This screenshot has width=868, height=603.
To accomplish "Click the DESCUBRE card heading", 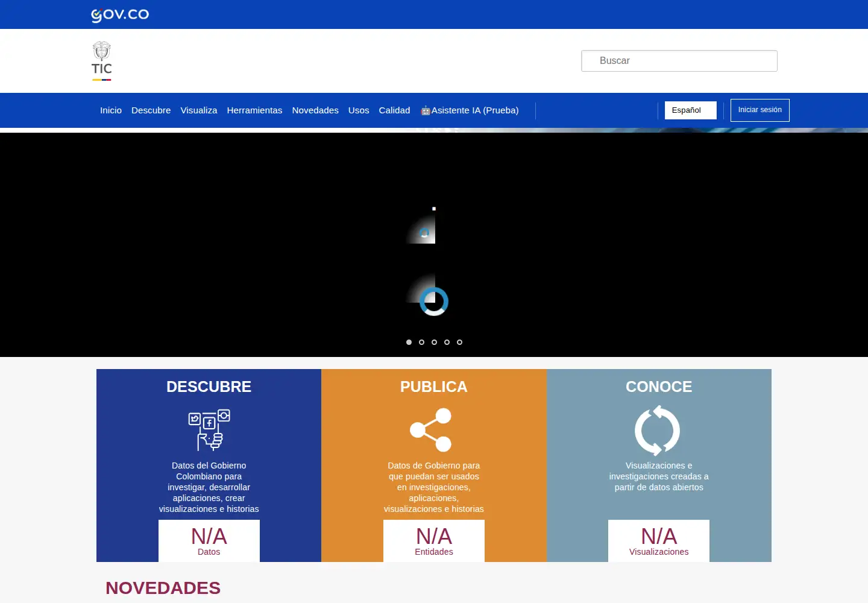I will (x=209, y=387).
